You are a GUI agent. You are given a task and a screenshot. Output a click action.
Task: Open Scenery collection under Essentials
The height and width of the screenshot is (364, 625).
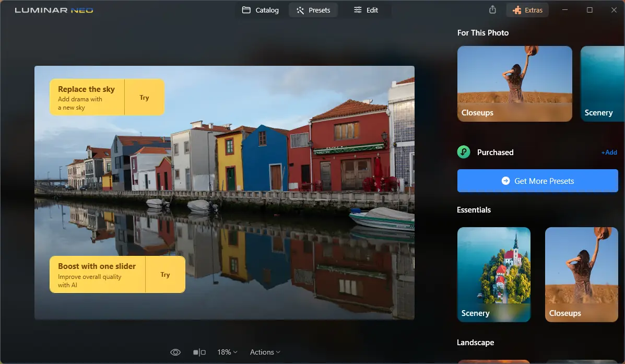coord(494,274)
